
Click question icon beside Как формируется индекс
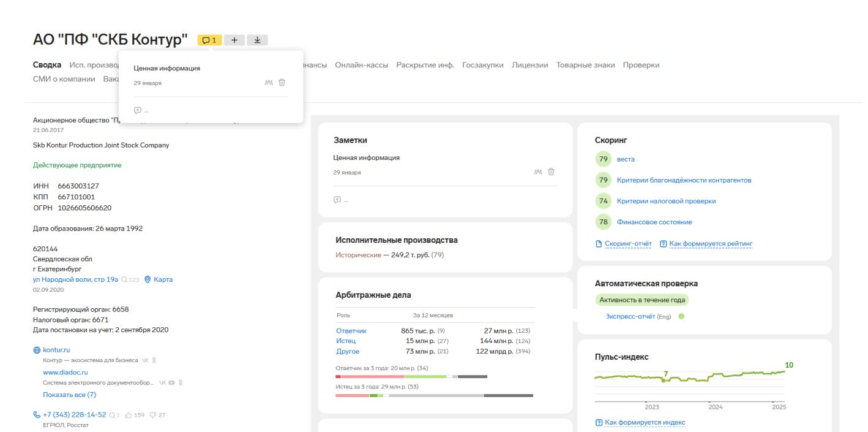click(x=599, y=423)
